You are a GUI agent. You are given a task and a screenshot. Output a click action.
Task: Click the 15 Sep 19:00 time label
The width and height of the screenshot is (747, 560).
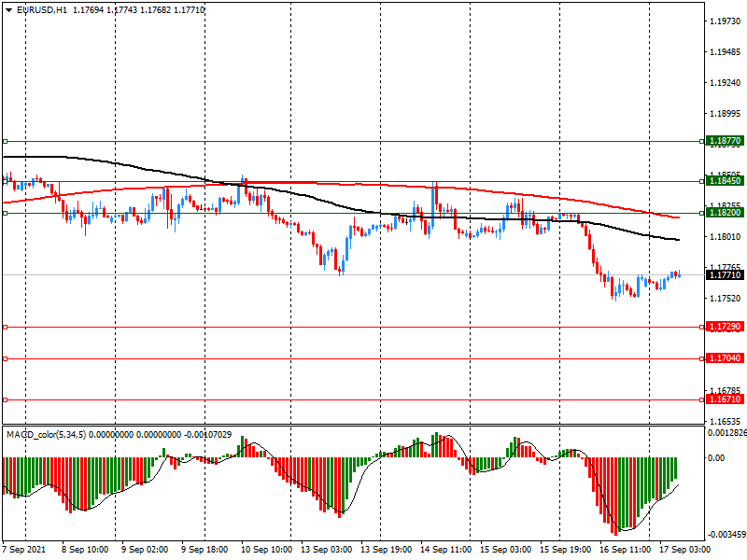click(x=566, y=549)
